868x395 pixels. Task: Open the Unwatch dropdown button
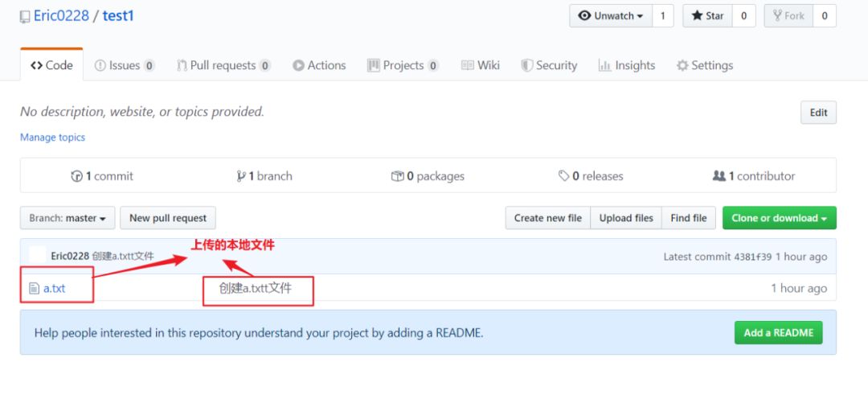tap(611, 16)
